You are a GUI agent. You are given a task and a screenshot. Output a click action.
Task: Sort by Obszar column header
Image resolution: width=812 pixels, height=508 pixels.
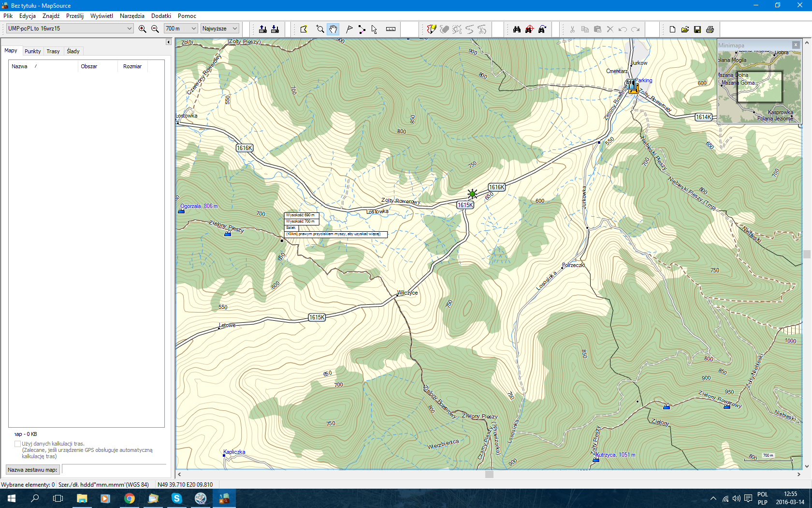coord(98,66)
